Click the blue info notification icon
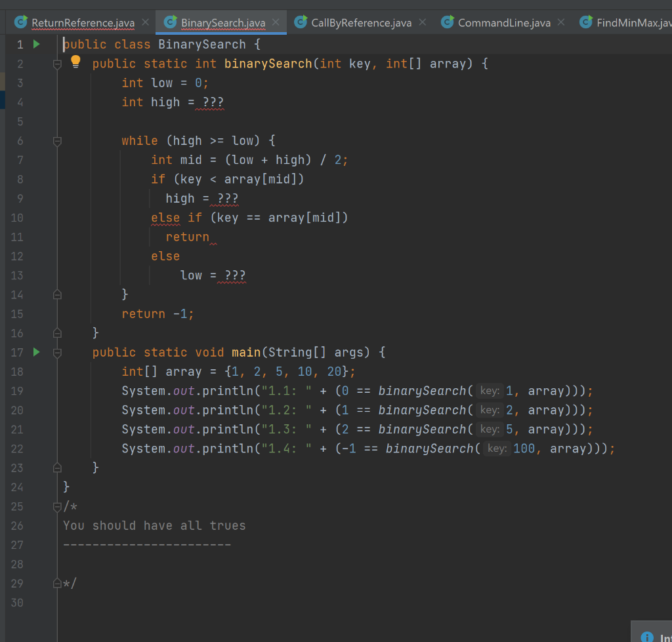Image resolution: width=672 pixels, height=642 pixels. [x=646, y=636]
